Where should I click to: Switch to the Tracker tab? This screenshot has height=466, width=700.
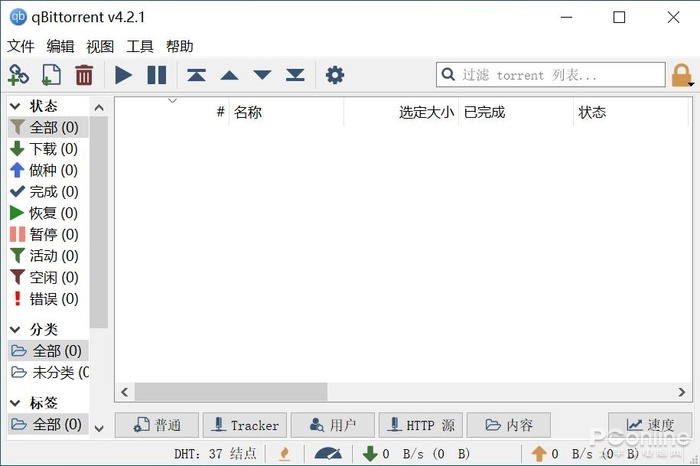coord(245,425)
